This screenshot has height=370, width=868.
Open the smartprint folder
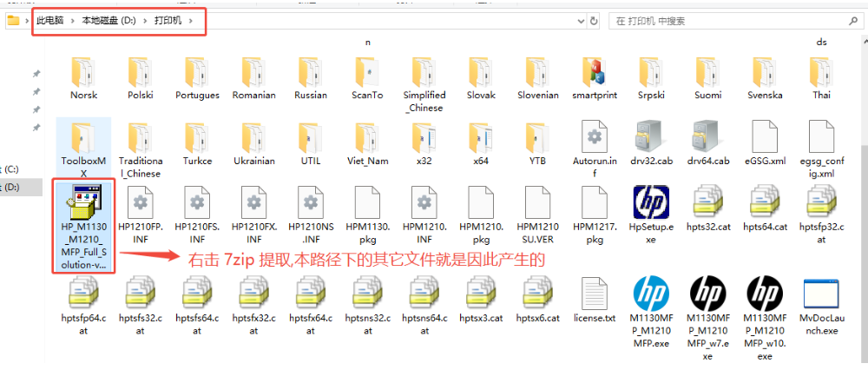coord(594,79)
